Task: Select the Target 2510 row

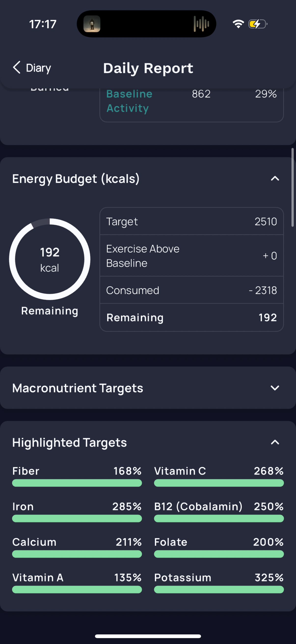Action: coord(191,222)
